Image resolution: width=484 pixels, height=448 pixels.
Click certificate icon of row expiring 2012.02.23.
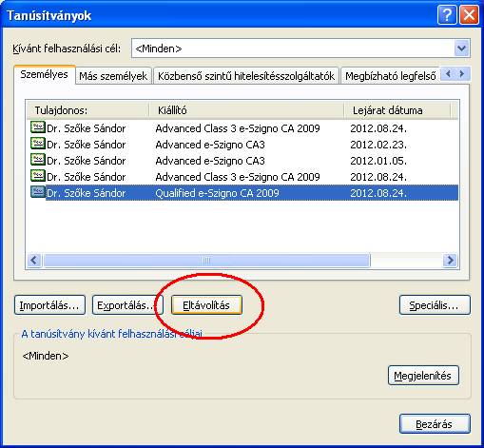(x=38, y=144)
